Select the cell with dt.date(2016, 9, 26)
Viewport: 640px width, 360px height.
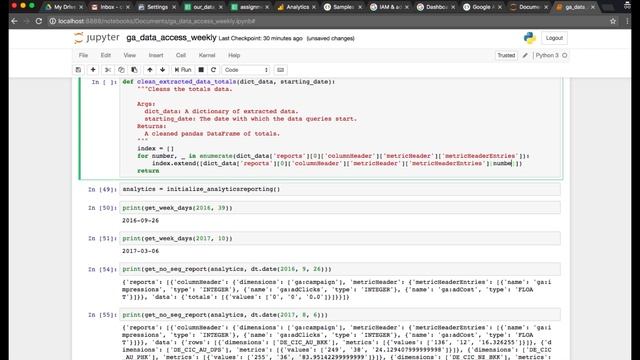tap(340, 269)
